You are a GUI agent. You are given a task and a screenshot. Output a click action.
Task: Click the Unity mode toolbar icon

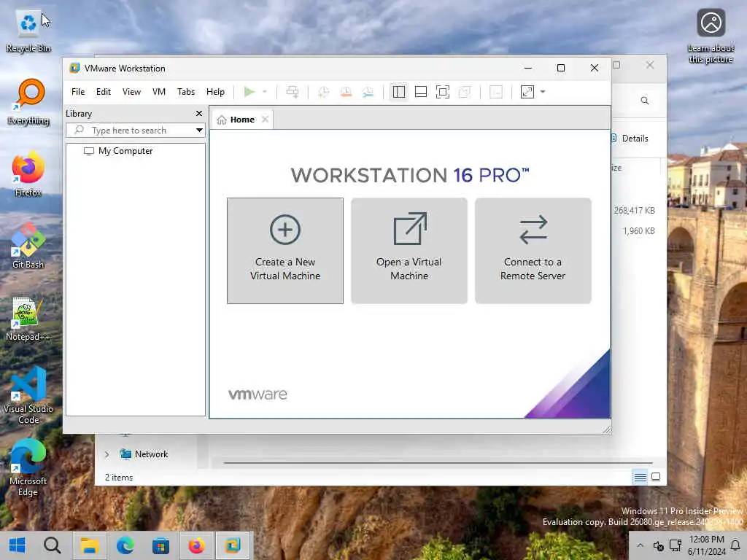coord(465,92)
